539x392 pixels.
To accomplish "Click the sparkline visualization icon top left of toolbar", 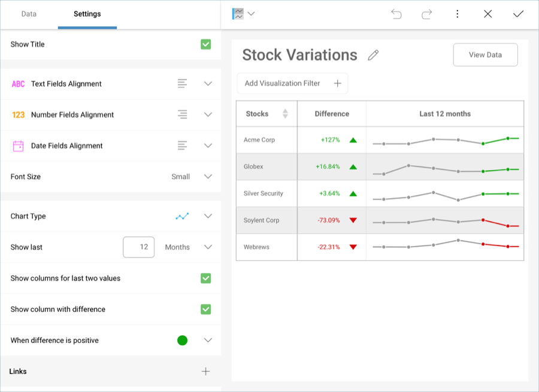I will click(x=237, y=13).
